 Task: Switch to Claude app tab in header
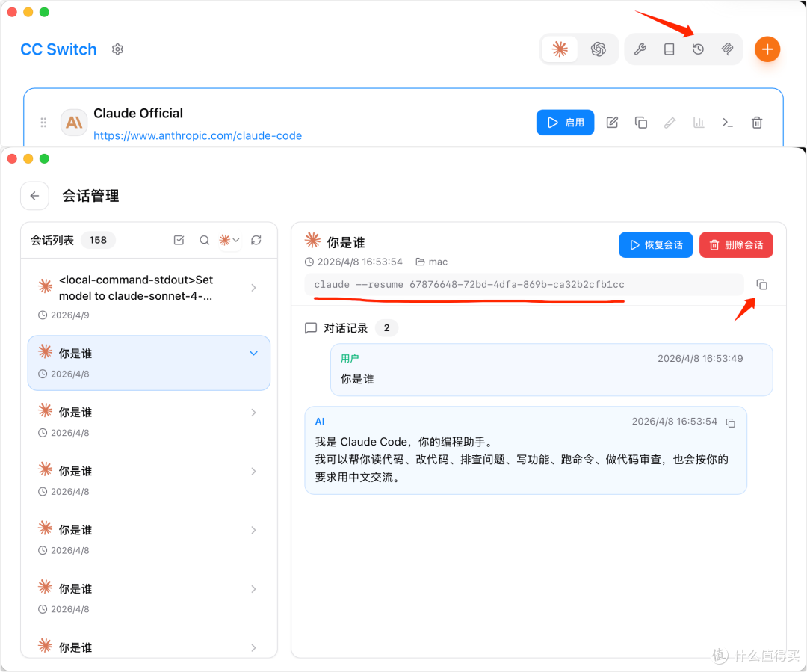(560, 49)
